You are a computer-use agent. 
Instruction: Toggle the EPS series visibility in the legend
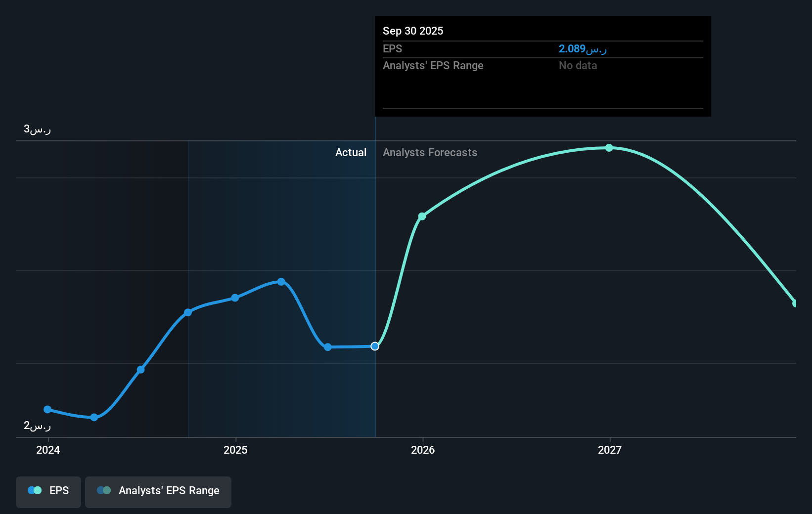click(x=48, y=492)
